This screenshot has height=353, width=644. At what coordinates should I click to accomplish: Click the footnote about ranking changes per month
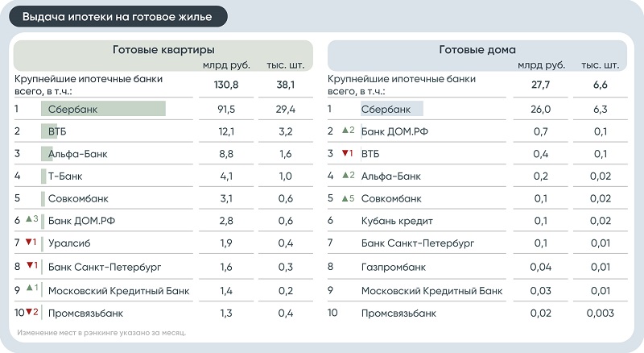101,332
